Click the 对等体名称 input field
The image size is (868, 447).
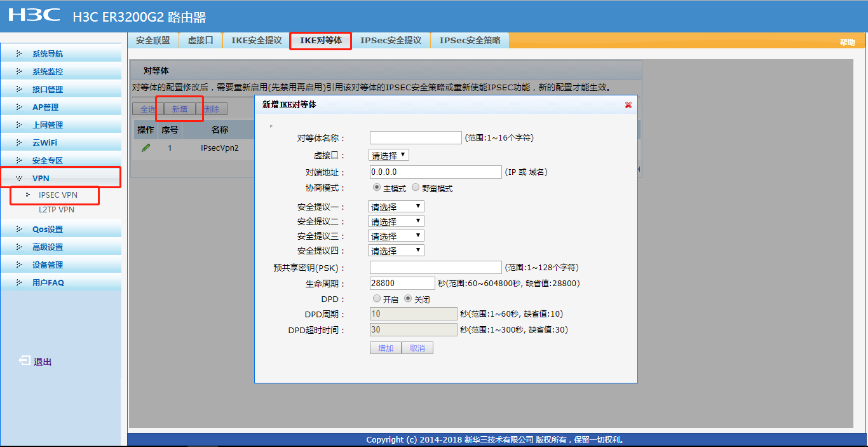point(416,138)
